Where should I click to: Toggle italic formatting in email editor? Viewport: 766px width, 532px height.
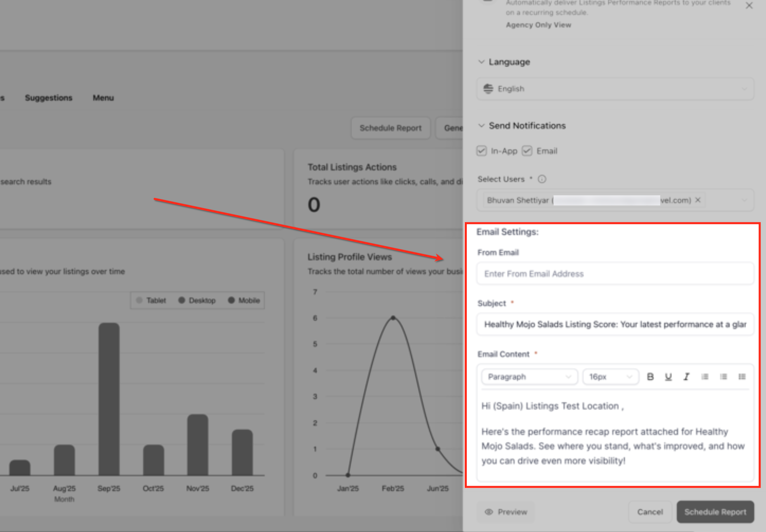tap(686, 377)
